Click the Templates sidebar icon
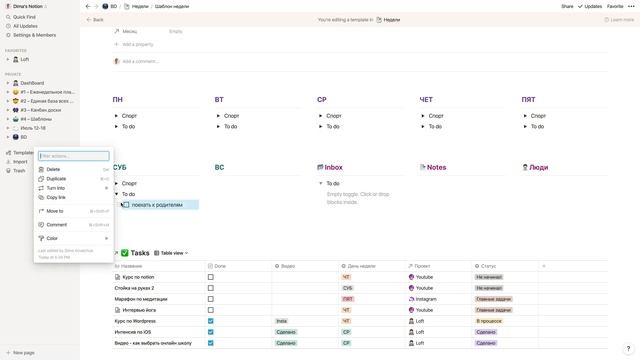This screenshot has height=360, width=640. pyautogui.click(x=8, y=153)
